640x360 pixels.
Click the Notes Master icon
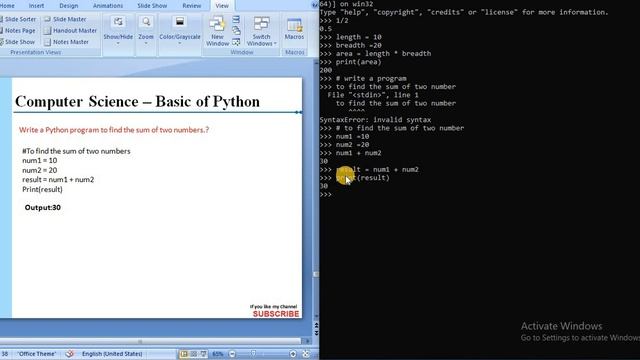tap(47, 42)
